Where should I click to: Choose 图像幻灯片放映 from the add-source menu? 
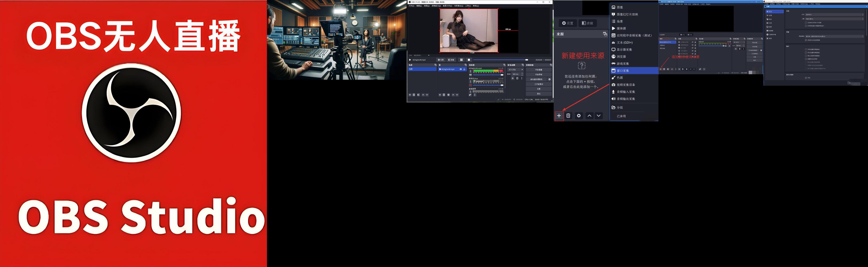634,14
